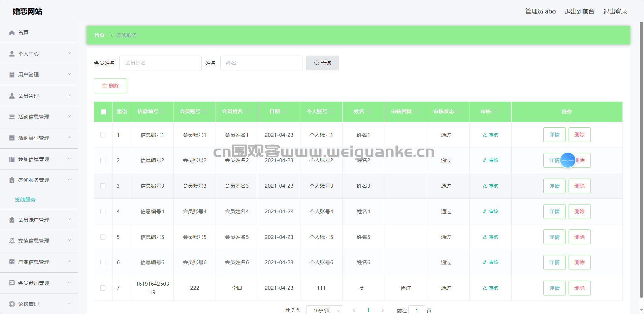
Task: Sort table by 日期 column
Action: pyautogui.click(x=284, y=112)
